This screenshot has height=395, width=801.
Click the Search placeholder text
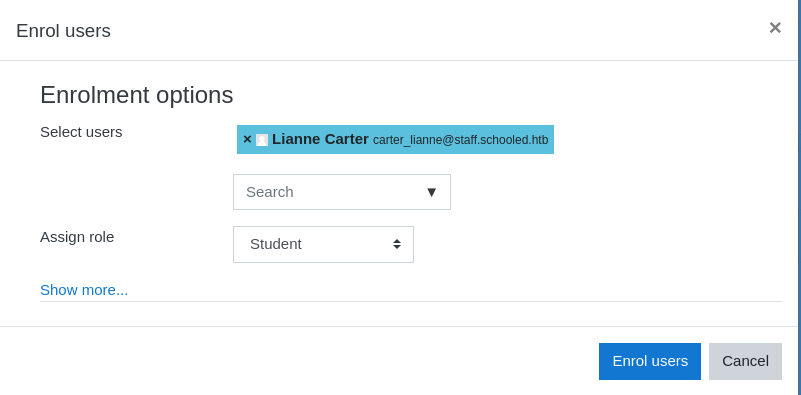270,192
